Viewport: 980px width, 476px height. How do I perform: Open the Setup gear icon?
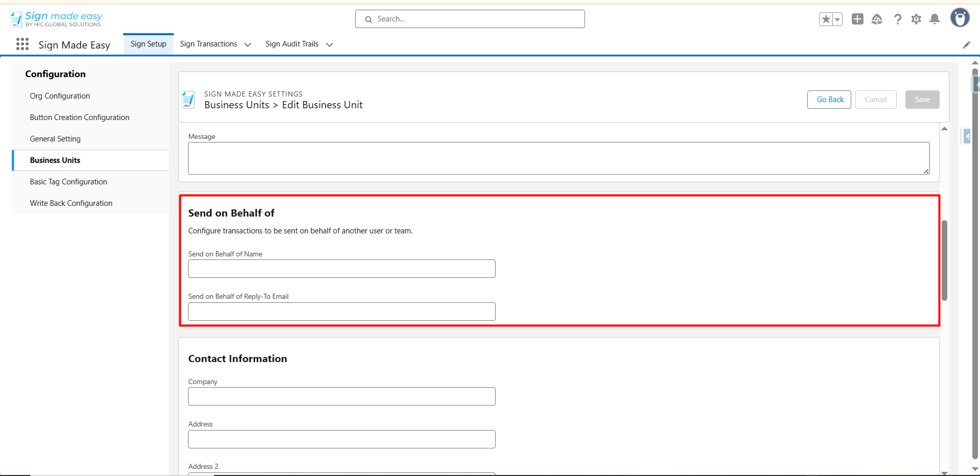[916, 19]
